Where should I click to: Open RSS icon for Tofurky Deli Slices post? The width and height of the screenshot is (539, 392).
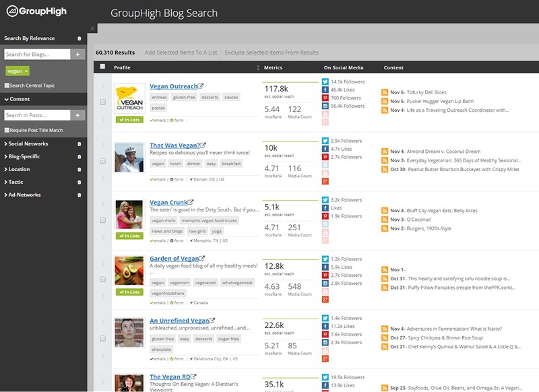pyautogui.click(x=385, y=92)
